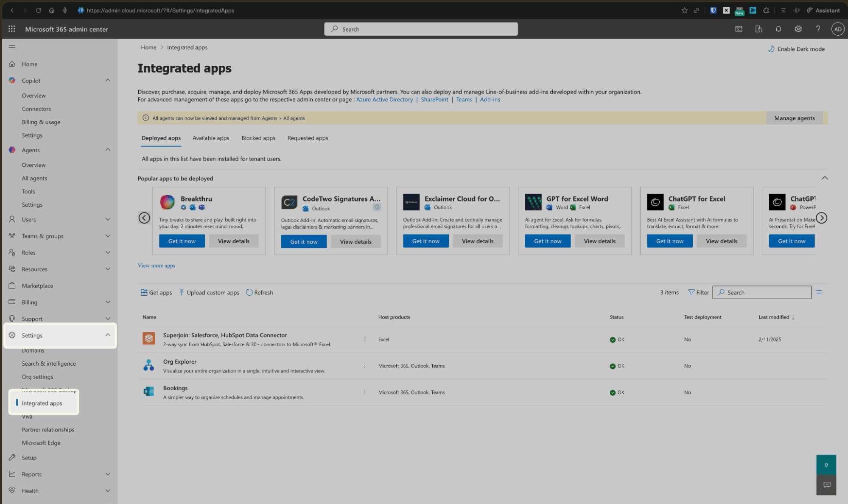Viewport: 848px width, 504px height.
Task: Click the Manage agents button
Action: coord(794,118)
